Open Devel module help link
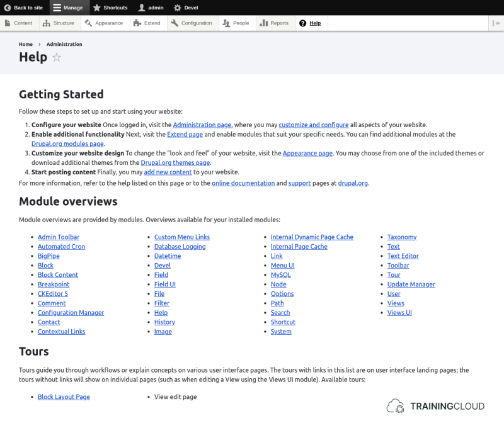Image resolution: width=504 pixels, height=433 pixels. click(163, 266)
